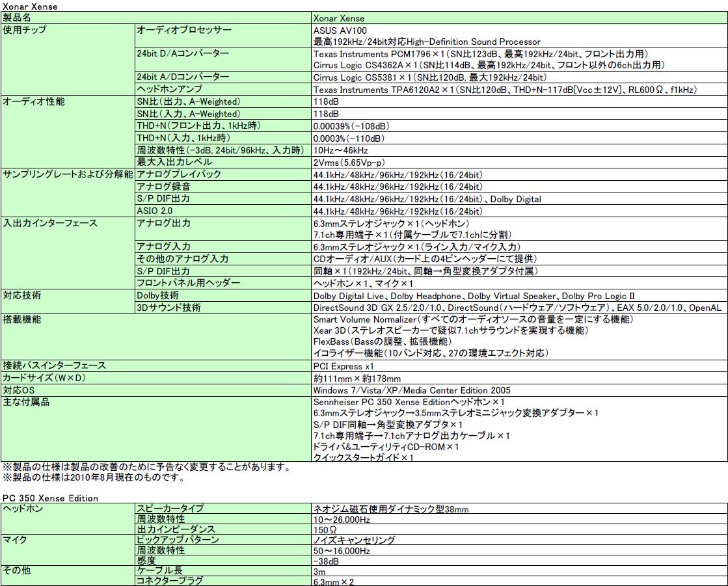
Task: Click the 'Cirrus Logic CS4362A×1' line
Action: tap(489, 65)
